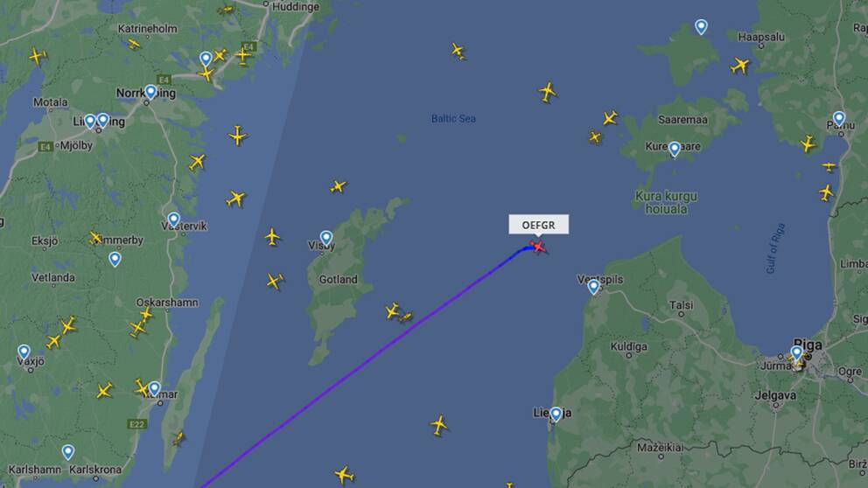Open the Visby airport pin
Image resolution: width=868 pixels, height=488 pixels.
point(326,239)
